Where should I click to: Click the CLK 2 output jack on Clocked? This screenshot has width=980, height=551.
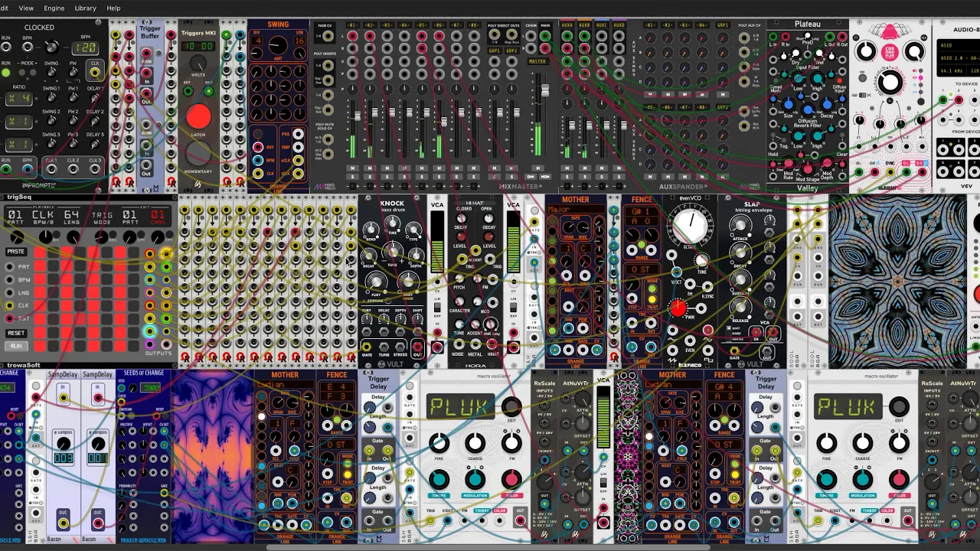[x=73, y=168]
